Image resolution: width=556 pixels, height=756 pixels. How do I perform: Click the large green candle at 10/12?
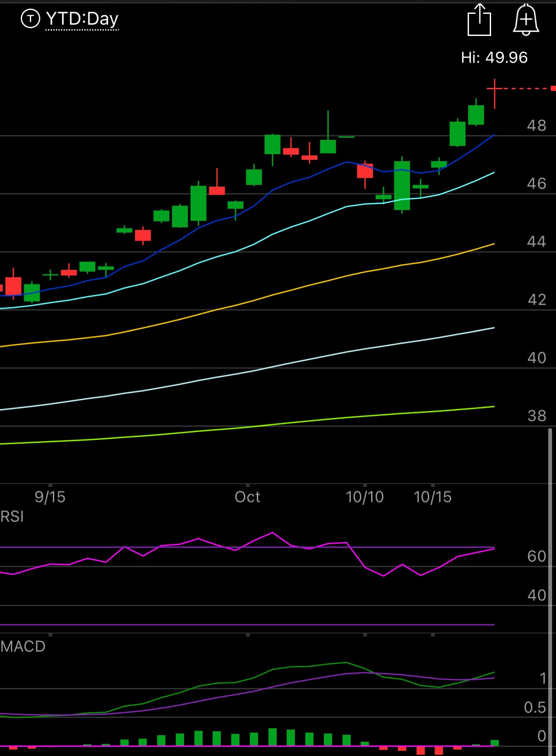pos(402,185)
